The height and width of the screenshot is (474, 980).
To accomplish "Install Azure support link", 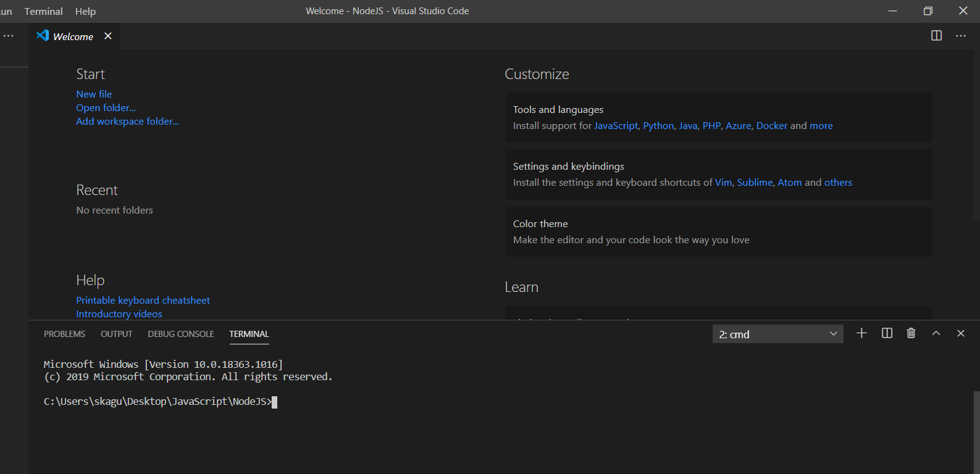I will (x=738, y=125).
